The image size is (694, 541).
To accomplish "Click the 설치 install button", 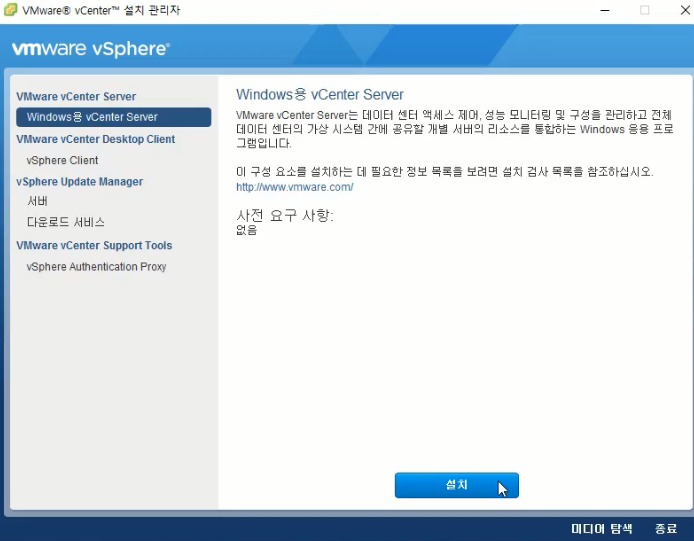I will click(x=456, y=485).
